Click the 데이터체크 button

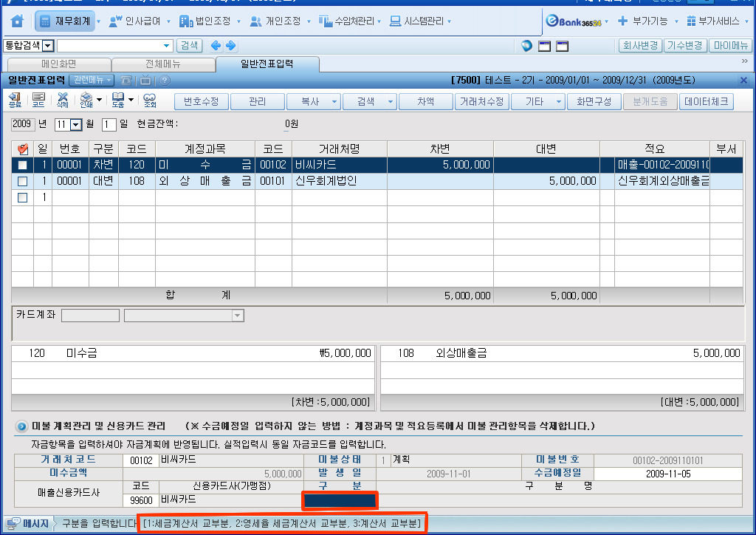[x=707, y=101]
